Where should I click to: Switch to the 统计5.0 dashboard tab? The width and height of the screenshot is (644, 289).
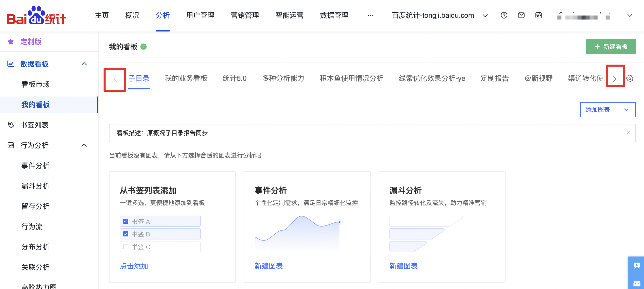pos(235,78)
